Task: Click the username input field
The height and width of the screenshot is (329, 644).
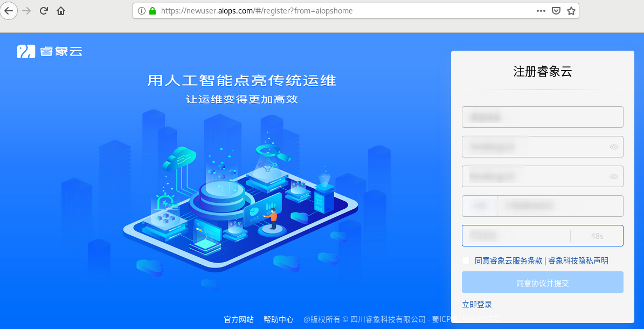Action: pyautogui.click(x=542, y=117)
